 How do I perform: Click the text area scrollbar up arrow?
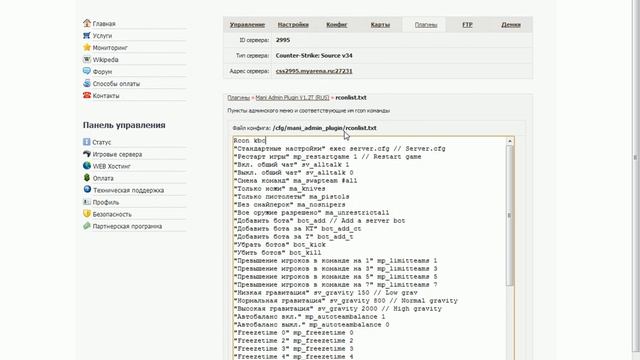[x=510, y=141]
